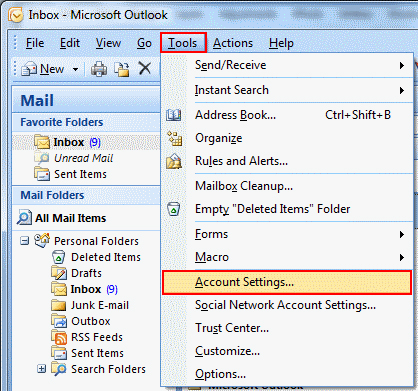Click the Address Book icon in Tools menu

(x=174, y=115)
